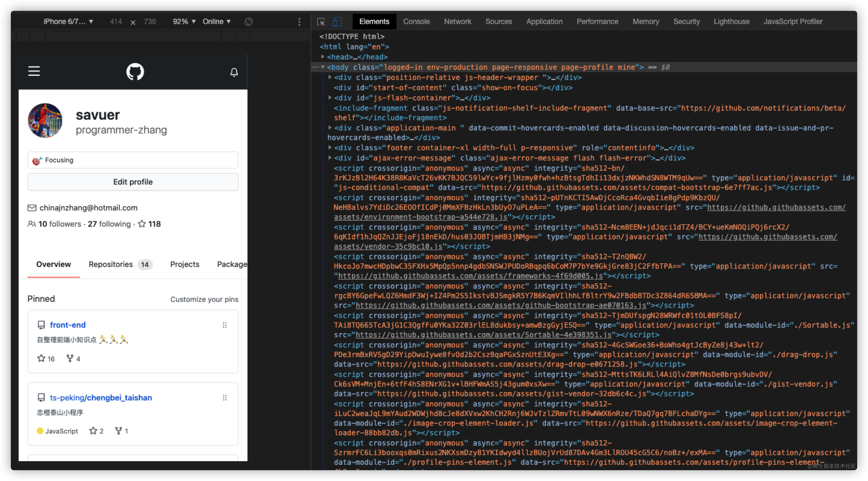Viewport: 868px width, 481px height.
Task: Switch to the Memory tab
Action: click(646, 22)
